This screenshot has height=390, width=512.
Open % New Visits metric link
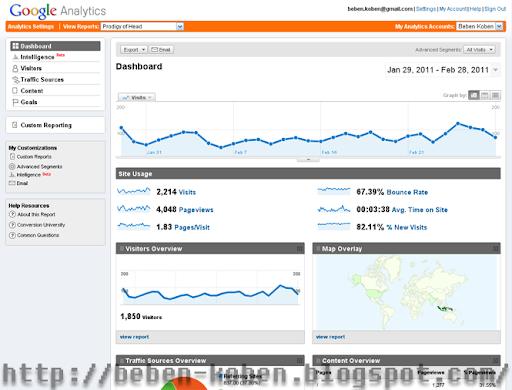coord(407,227)
